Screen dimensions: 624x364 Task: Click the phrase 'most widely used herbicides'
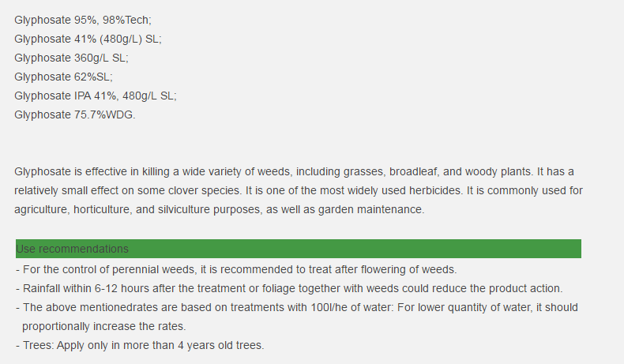[x=390, y=190]
